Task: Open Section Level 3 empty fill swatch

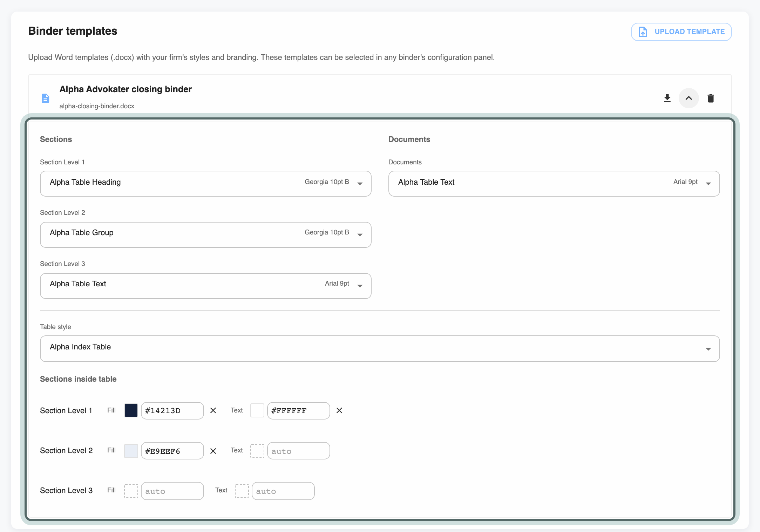Action: pyautogui.click(x=131, y=491)
